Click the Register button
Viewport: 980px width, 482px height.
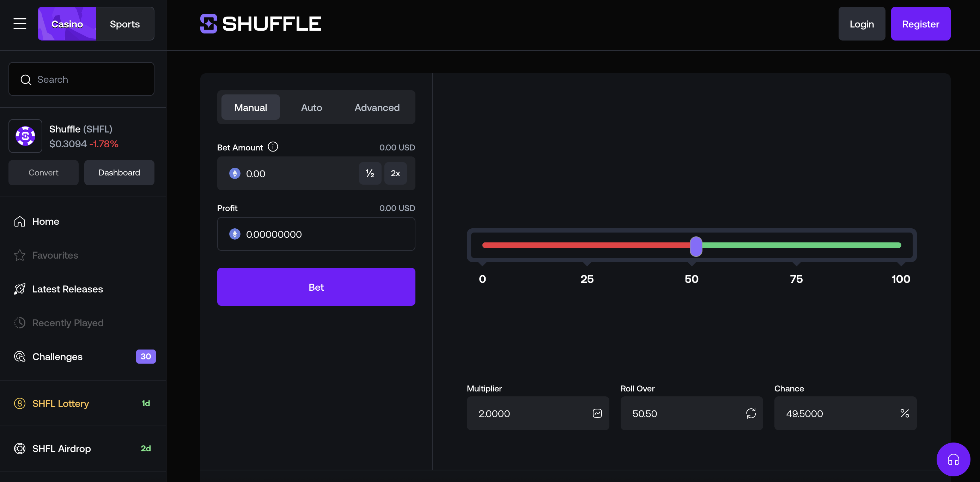click(921, 24)
